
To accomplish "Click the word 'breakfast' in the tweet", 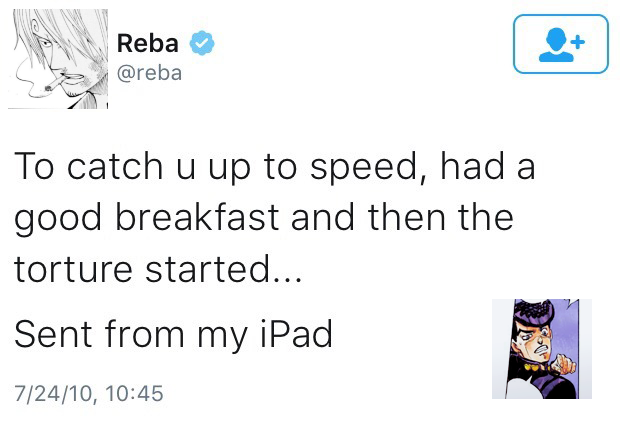I will coord(197,217).
